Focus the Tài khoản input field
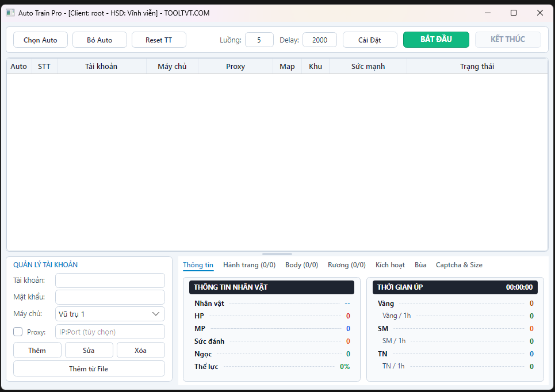The height and width of the screenshot is (392, 555). coord(110,280)
